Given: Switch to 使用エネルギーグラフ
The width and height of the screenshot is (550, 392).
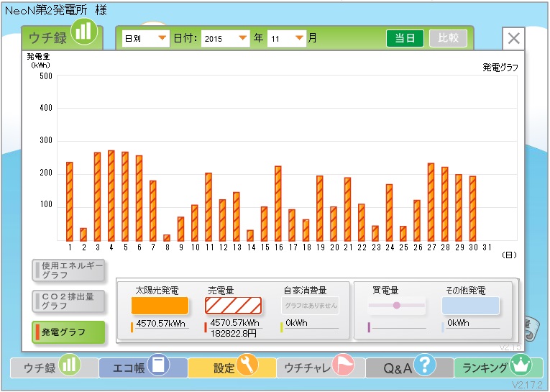Looking at the screenshot, I should coord(68,270).
